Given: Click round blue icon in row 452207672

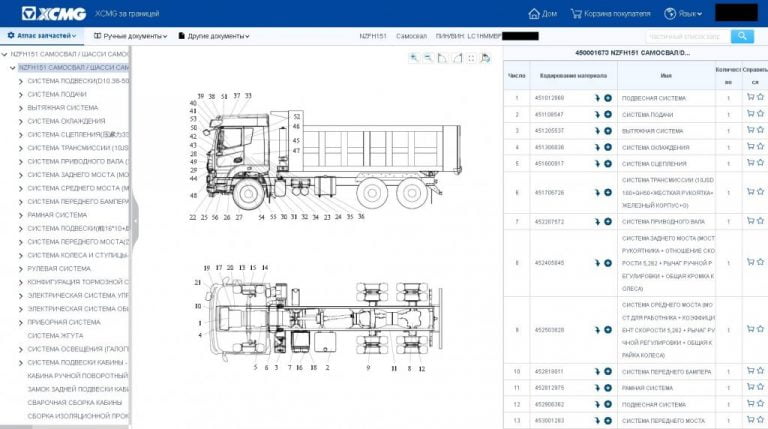Looking at the screenshot, I should [608, 221].
